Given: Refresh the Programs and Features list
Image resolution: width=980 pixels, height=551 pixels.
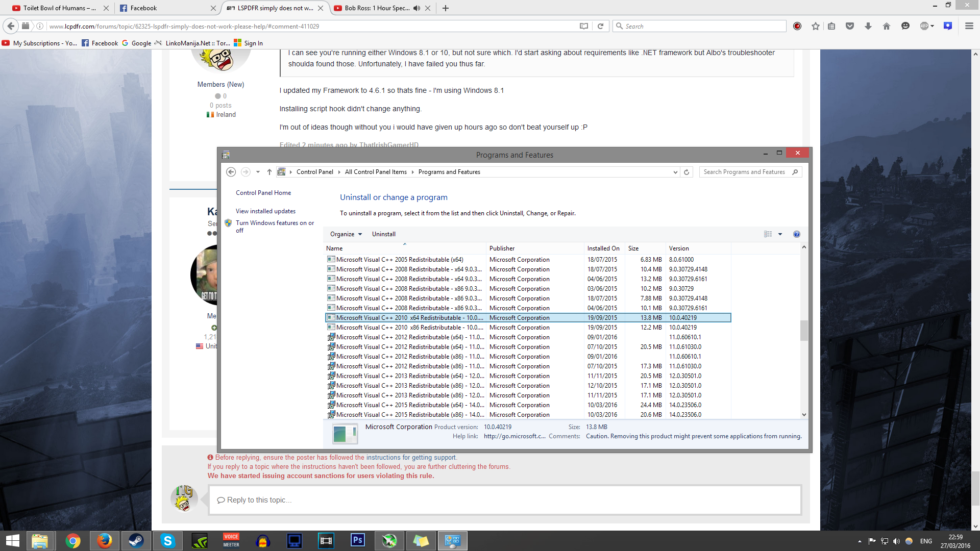Looking at the screenshot, I should 687,172.
